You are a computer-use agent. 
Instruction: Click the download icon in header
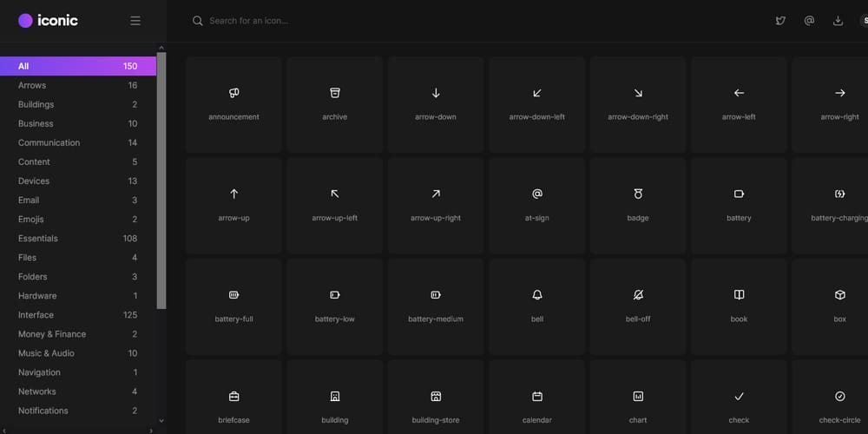coord(838,21)
